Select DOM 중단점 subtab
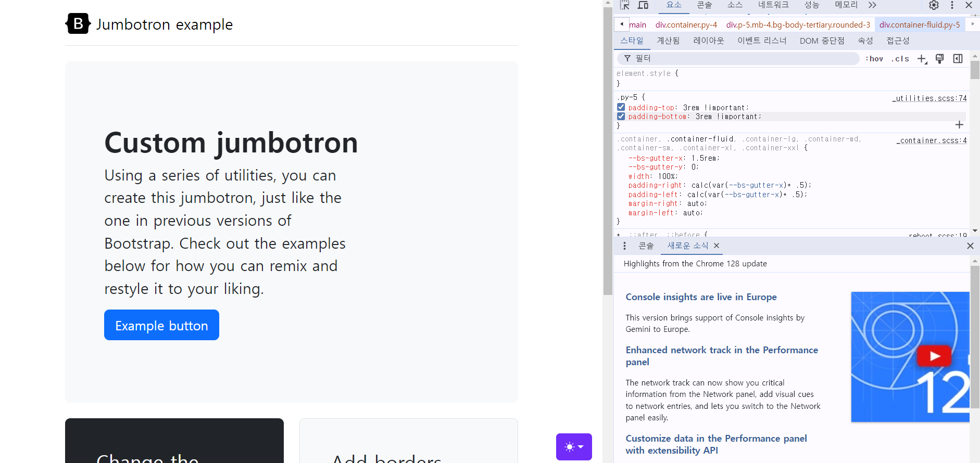The width and height of the screenshot is (980, 463). [x=822, y=41]
